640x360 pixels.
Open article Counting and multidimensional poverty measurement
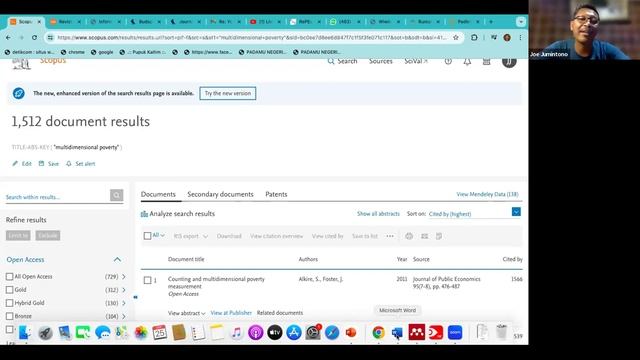pos(216,282)
